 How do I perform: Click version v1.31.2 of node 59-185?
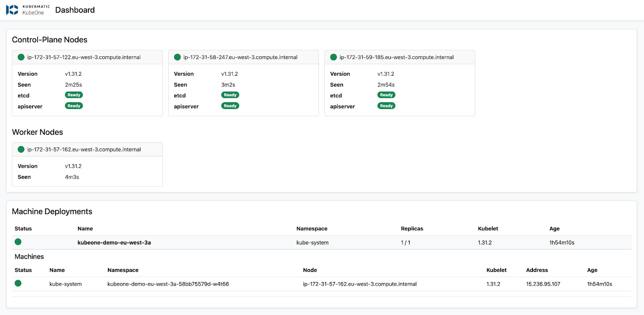[386, 74]
